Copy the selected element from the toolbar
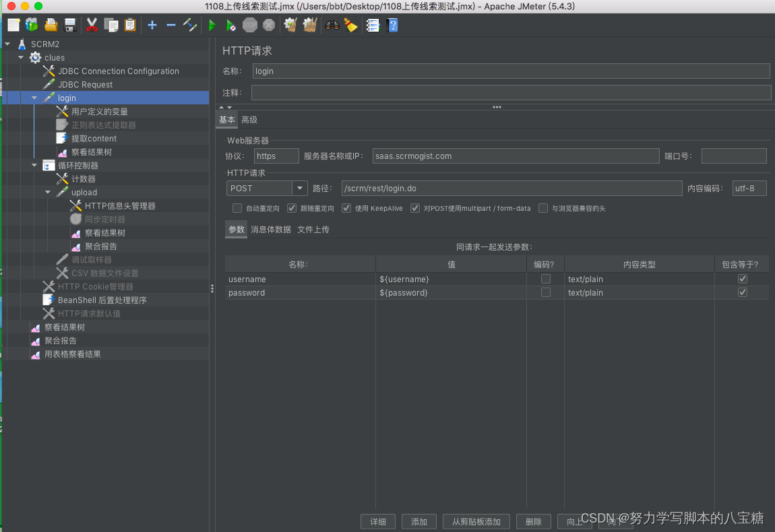 (111, 25)
